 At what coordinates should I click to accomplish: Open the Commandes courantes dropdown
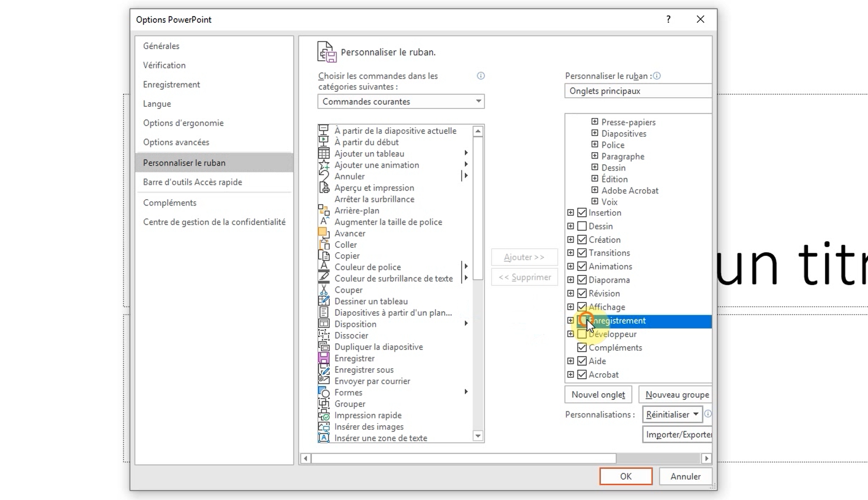401,101
